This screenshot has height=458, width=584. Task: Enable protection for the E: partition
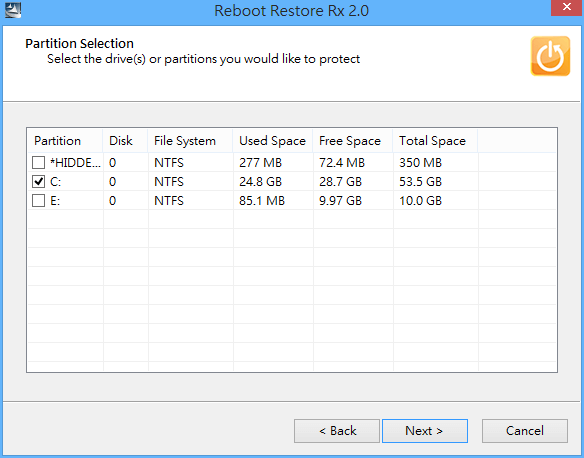[38, 200]
